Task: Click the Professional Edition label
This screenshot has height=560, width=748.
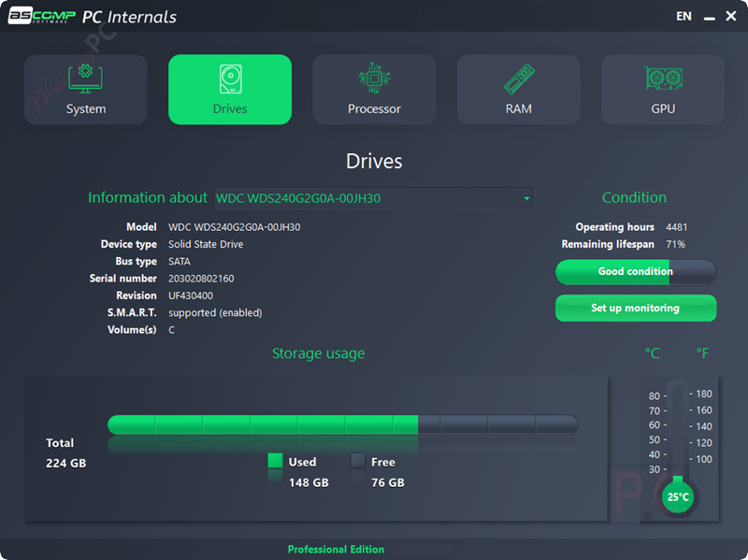Action: coord(336,550)
